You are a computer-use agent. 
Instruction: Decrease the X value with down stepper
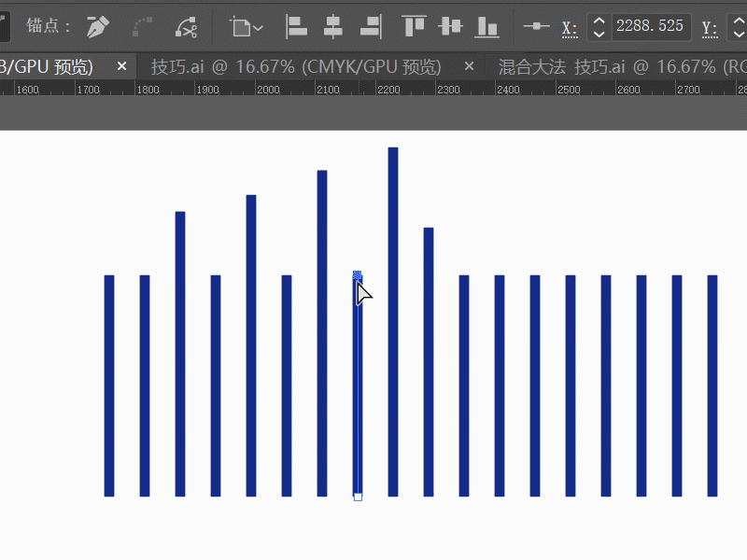(x=599, y=34)
